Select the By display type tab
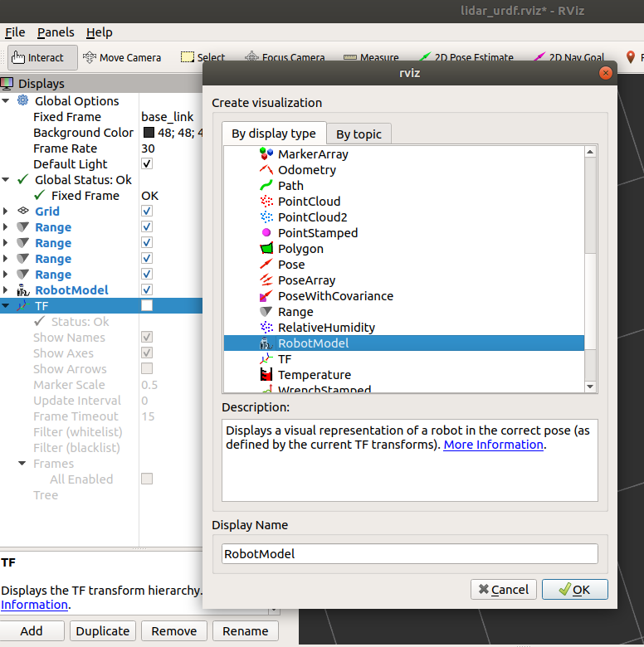The width and height of the screenshot is (644, 647). (274, 134)
